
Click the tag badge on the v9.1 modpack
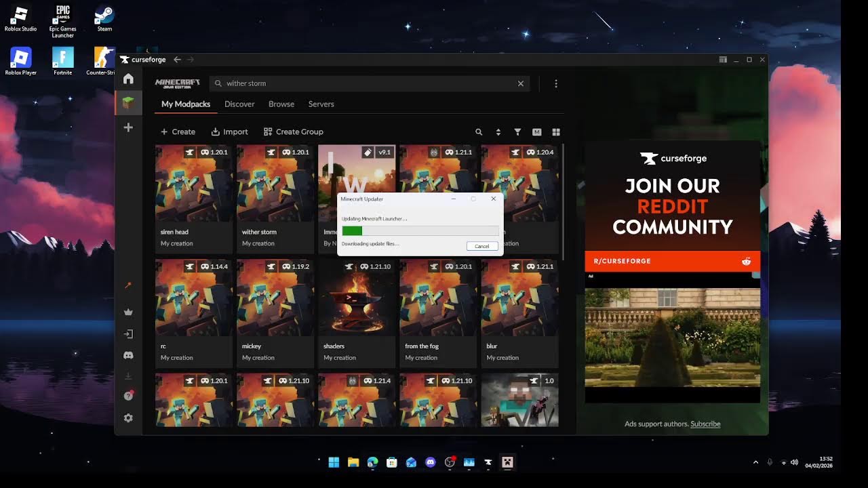tap(367, 152)
